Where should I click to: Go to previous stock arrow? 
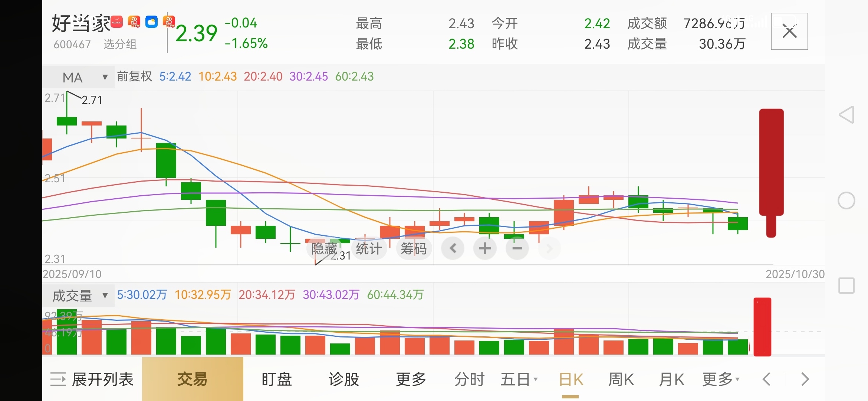click(766, 379)
